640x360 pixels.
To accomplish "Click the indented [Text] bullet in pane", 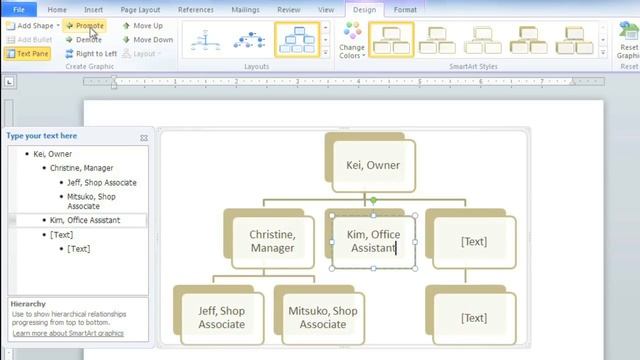I will [x=79, y=249].
